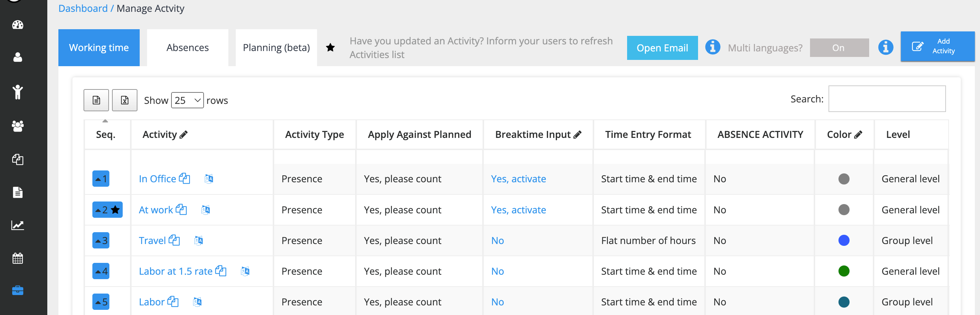Click the users group icon in sidebar

(17, 126)
